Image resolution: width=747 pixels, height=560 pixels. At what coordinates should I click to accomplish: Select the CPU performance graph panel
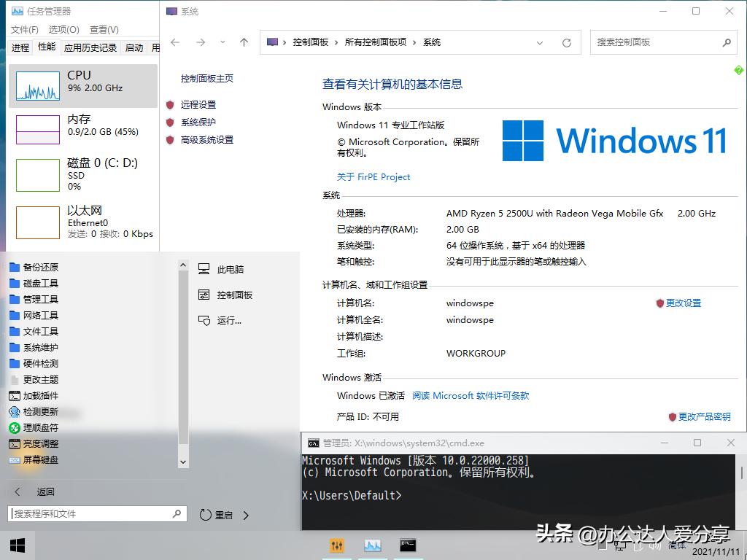point(82,86)
